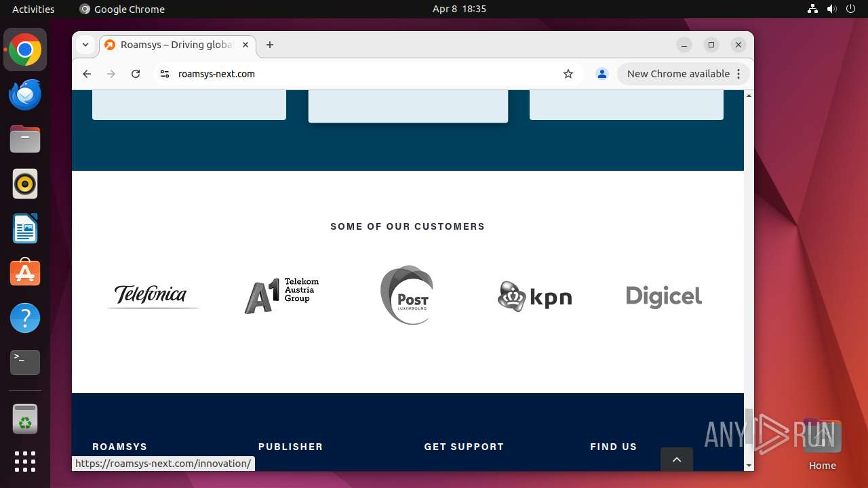
Task: Open the Home folder desktop icon
Action: 822,445
